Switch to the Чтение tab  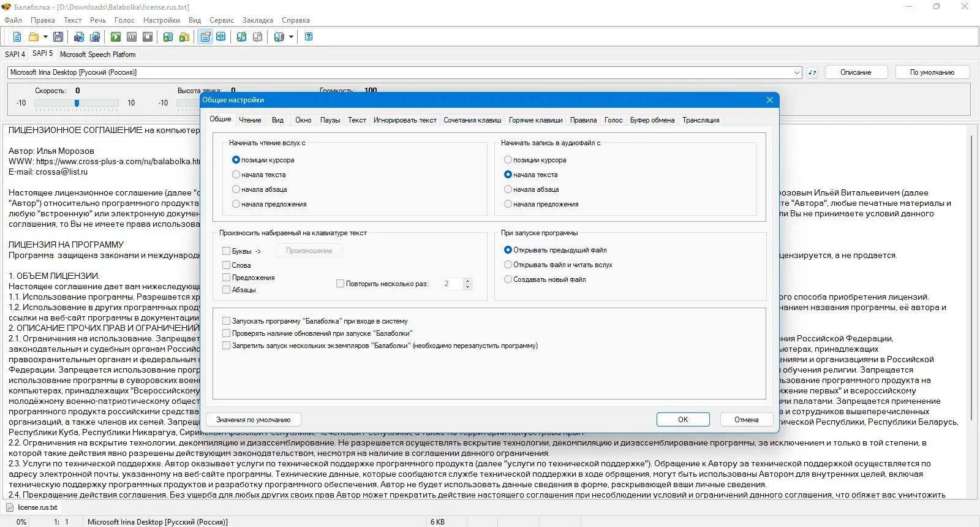250,120
